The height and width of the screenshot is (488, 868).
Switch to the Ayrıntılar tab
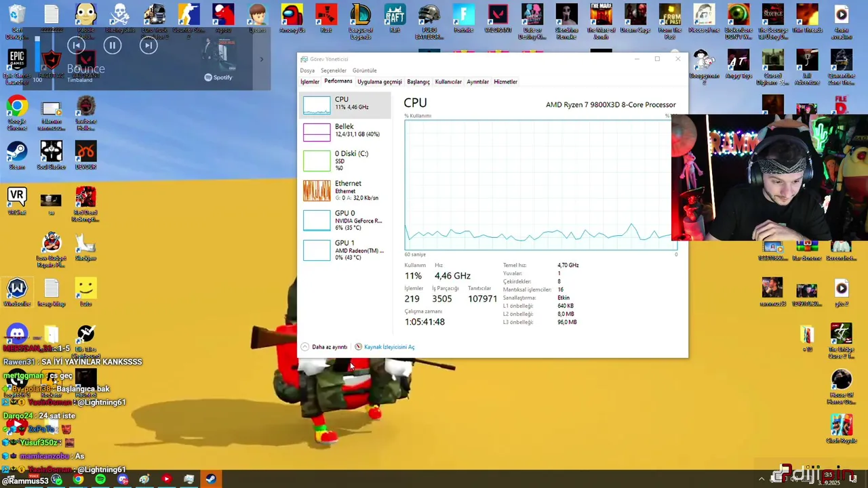[x=477, y=82]
